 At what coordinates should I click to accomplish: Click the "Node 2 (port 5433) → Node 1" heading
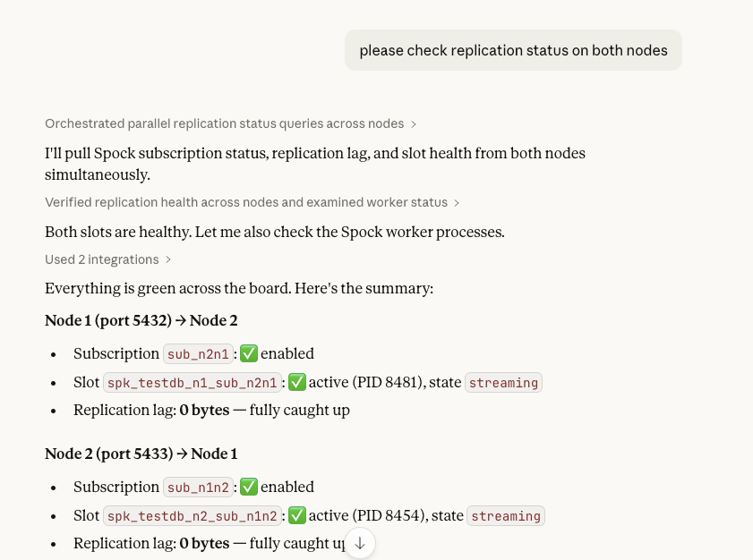(x=141, y=454)
